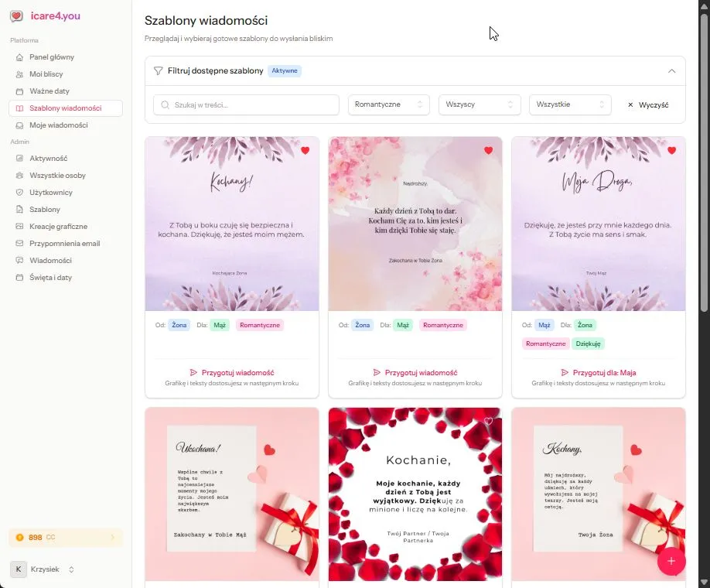Unfavorite the Kochany! template heart
Screen dimensions: 710x588
pyautogui.click(x=306, y=150)
